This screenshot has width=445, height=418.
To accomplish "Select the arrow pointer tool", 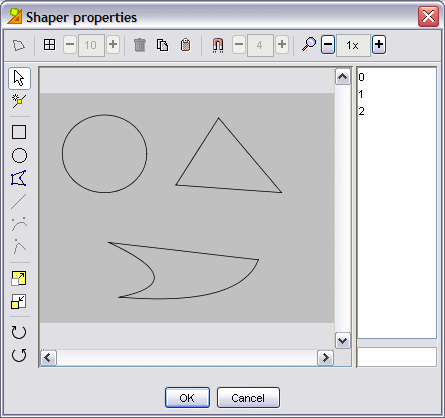I will [x=19, y=79].
